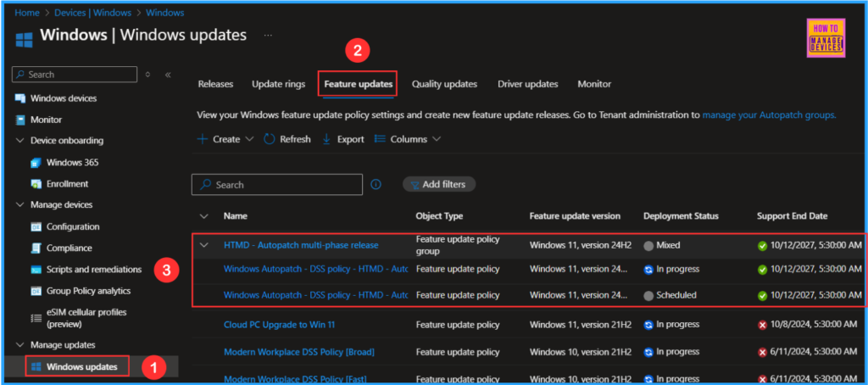Image resolution: width=868 pixels, height=385 pixels.
Task: Select Windows 10, version 21H2 Broad cell
Action: coord(580,352)
